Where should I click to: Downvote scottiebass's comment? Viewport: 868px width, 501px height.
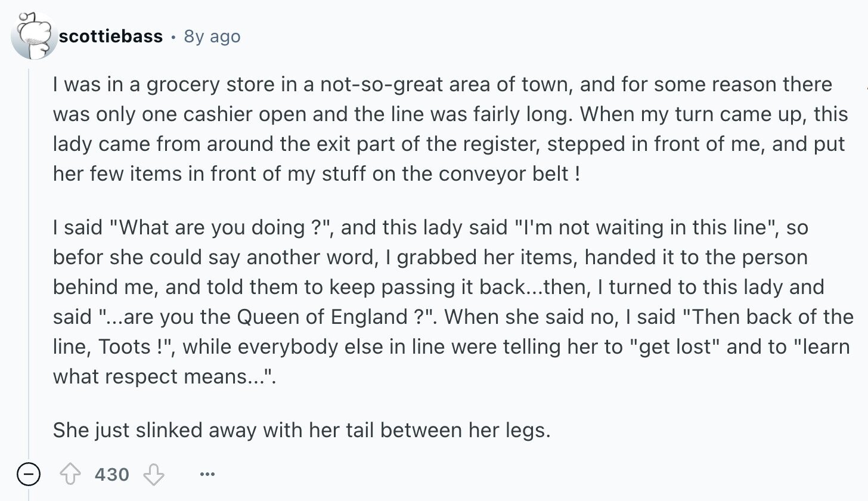tap(154, 475)
